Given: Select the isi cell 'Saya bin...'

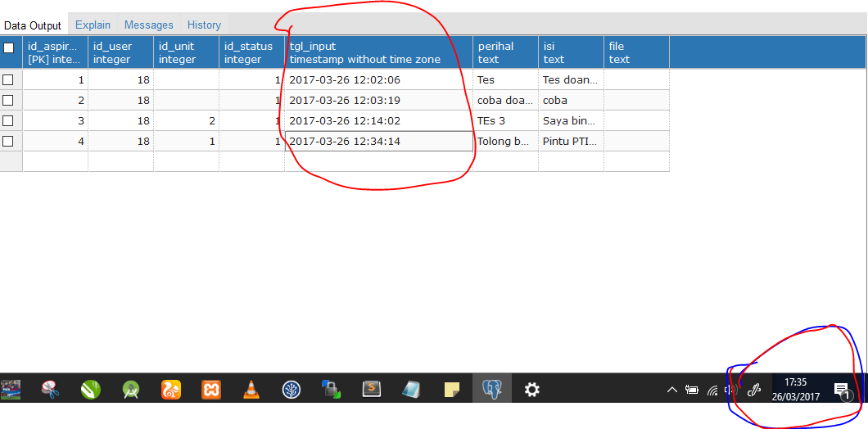Looking at the screenshot, I should [x=572, y=120].
